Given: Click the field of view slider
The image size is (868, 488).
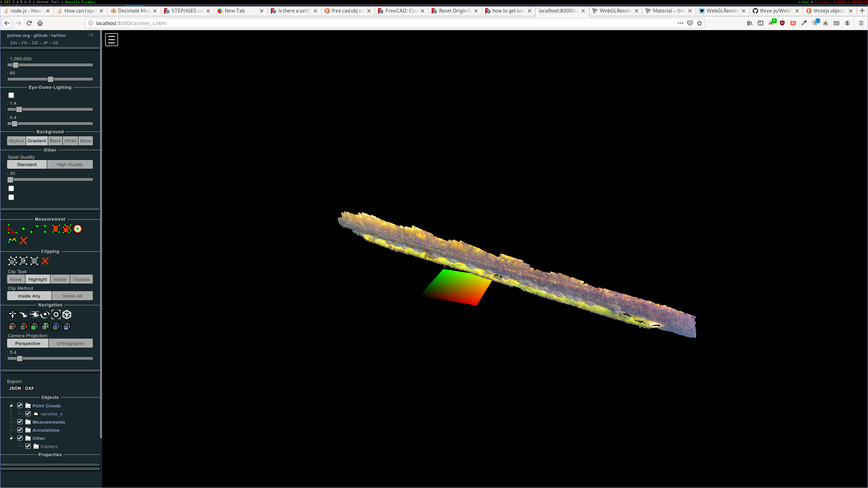Looking at the screenshot, I should point(50,79).
